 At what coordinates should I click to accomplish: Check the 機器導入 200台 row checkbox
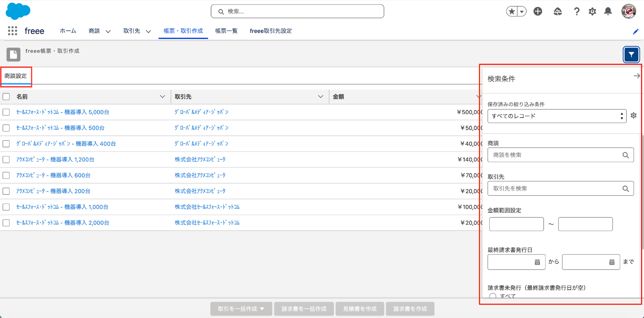tap(6, 191)
